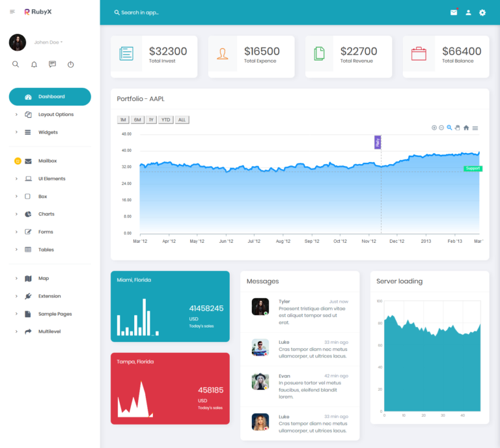Open the Sample Pages menu item
The width and height of the screenshot is (500, 448).
point(50,314)
